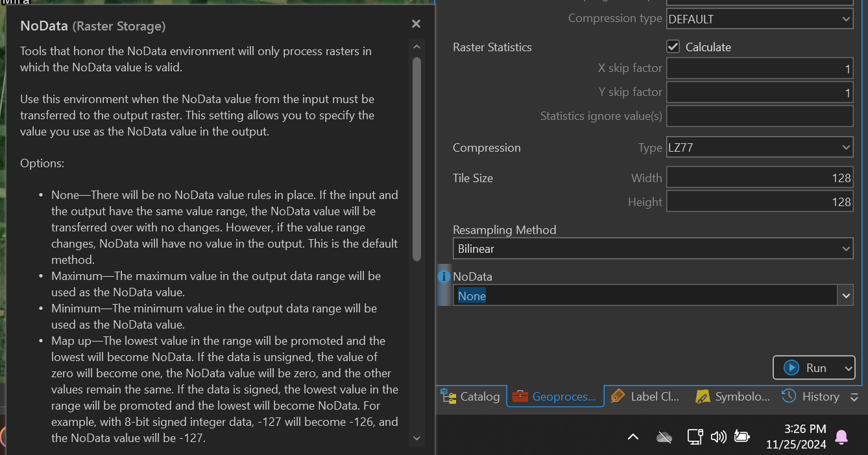Click the Symbology paintbrush icon

(702, 396)
